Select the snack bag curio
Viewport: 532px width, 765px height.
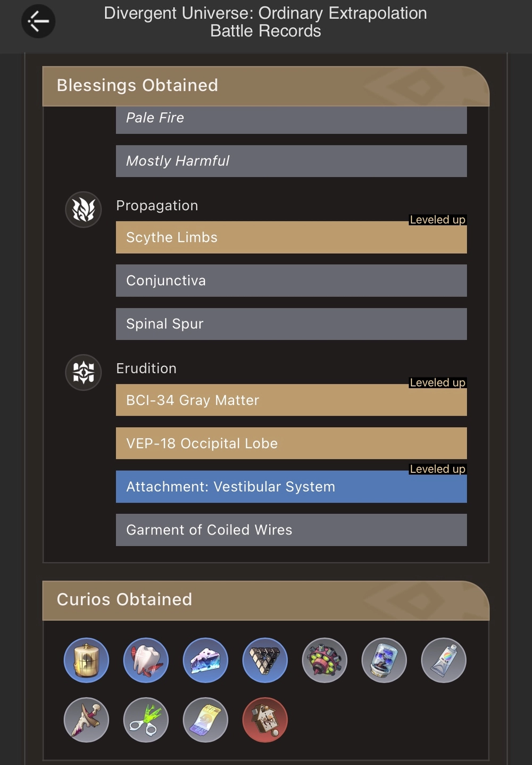coord(205,720)
